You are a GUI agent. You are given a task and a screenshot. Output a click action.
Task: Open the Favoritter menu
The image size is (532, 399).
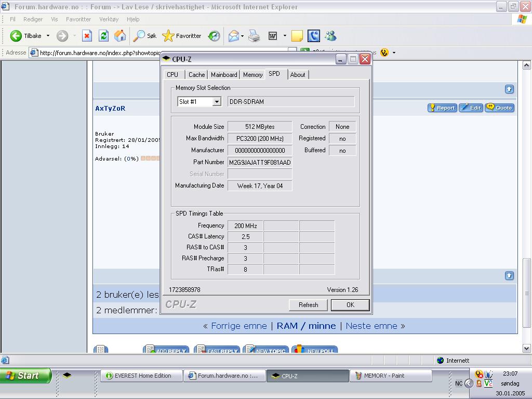pyautogui.click(x=78, y=19)
